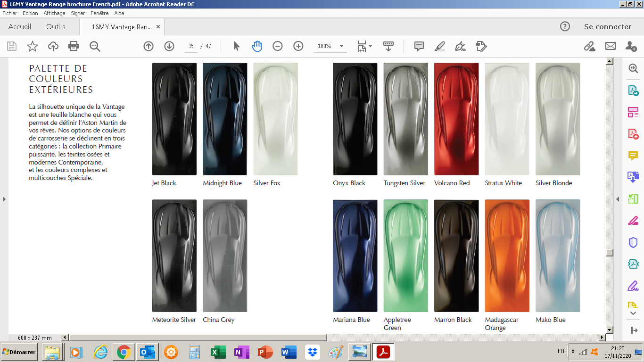Select the highlight text pen tool
Viewport: 644px width, 362px height.
439,46
